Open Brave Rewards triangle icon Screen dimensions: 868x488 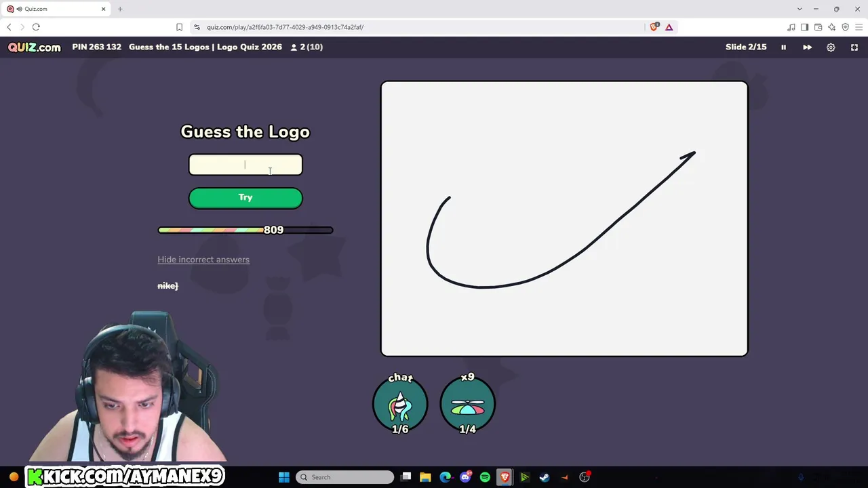[x=669, y=27]
